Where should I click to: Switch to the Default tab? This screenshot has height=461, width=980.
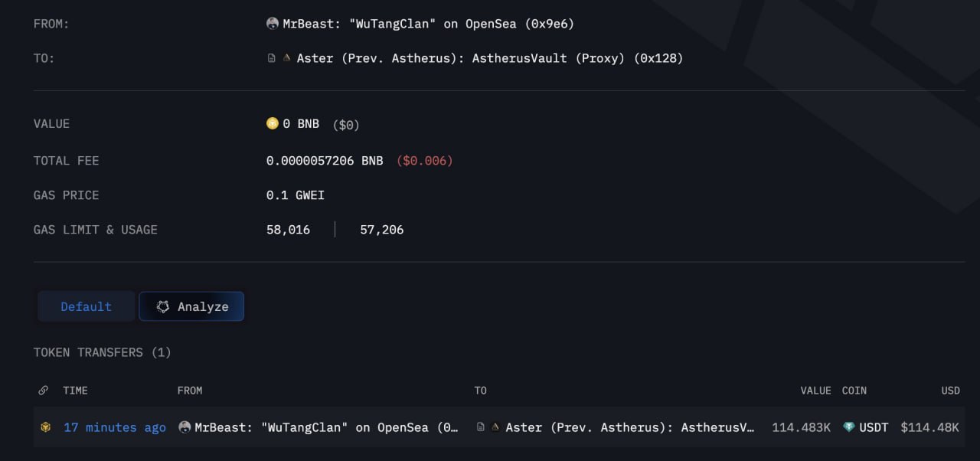[87, 306]
